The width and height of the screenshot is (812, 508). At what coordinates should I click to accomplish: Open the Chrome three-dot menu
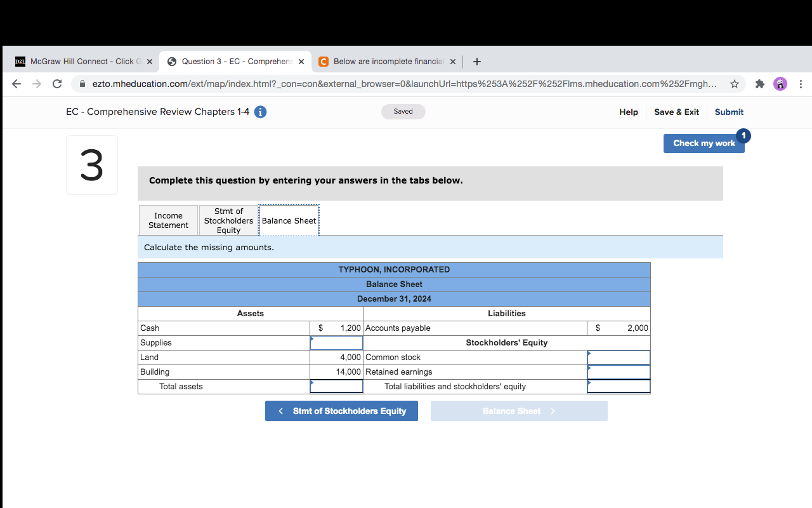coord(801,84)
